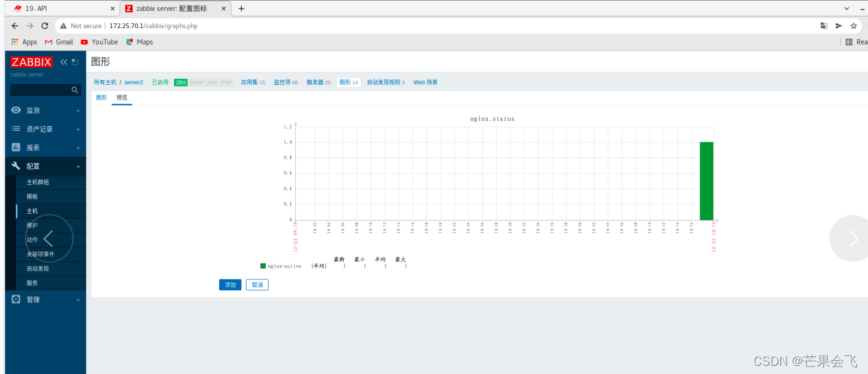Switch to the 图形 tab

pos(101,98)
